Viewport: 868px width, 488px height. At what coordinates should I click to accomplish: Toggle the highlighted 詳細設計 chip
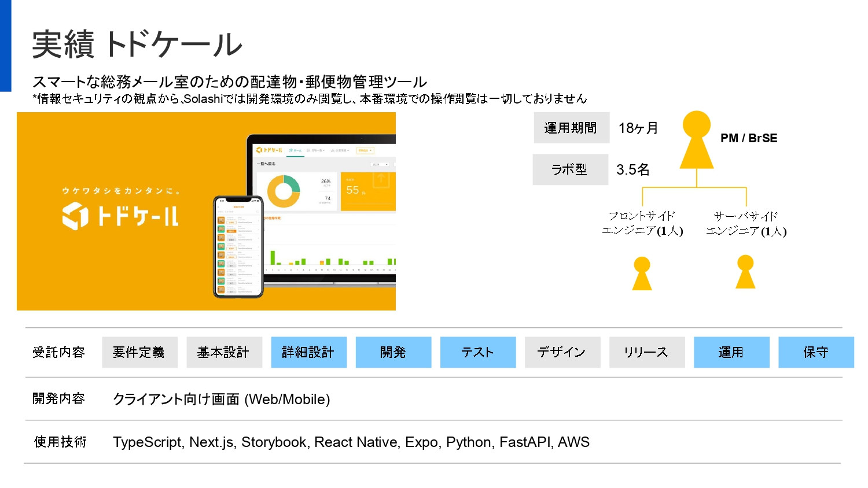coord(309,352)
